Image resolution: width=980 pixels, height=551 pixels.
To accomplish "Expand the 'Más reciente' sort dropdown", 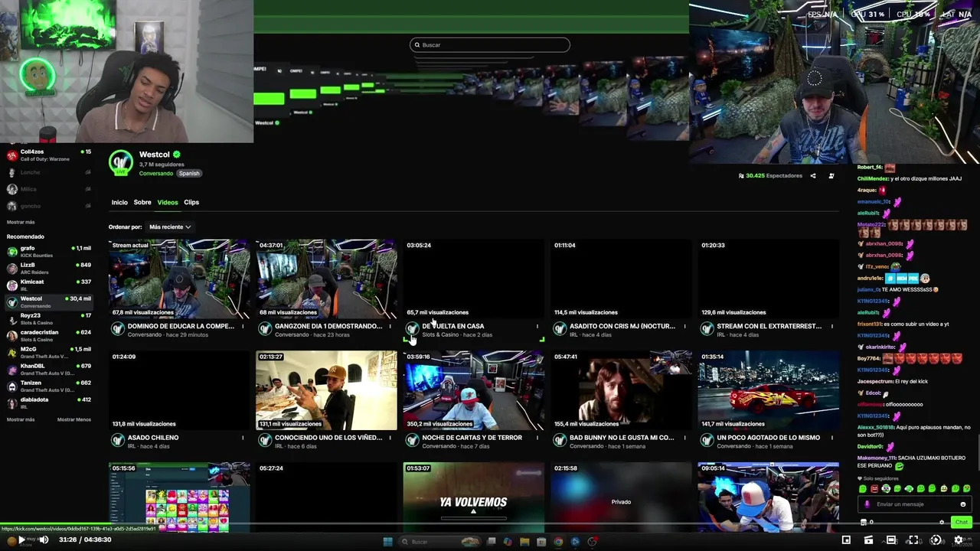I will [170, 227].
